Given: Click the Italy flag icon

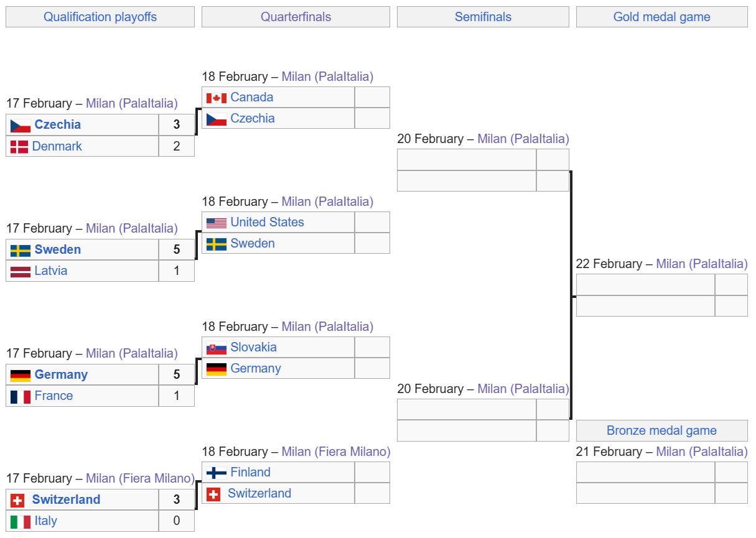Looking at the screenshot, I should coord(21,521).
